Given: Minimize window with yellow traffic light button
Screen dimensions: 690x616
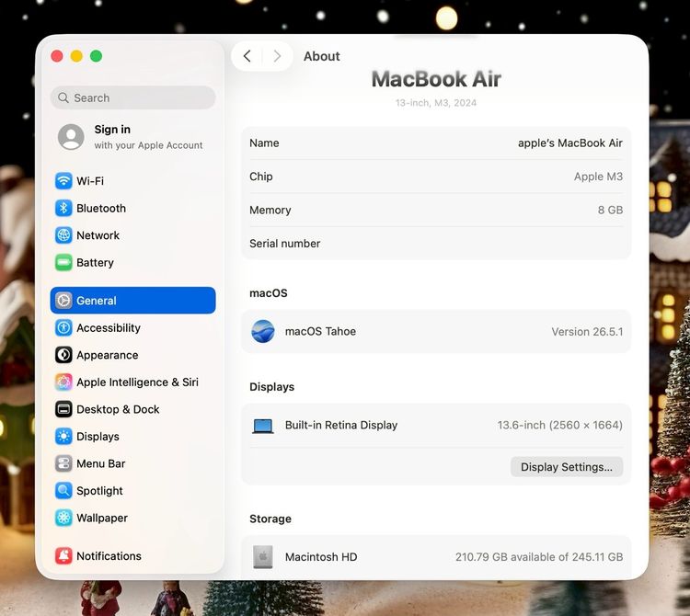Looking at the screenshot, I should click(x=76, y=56).
